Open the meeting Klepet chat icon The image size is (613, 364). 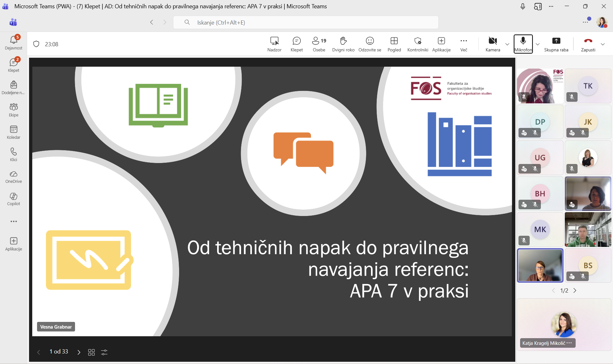[297, 44]
